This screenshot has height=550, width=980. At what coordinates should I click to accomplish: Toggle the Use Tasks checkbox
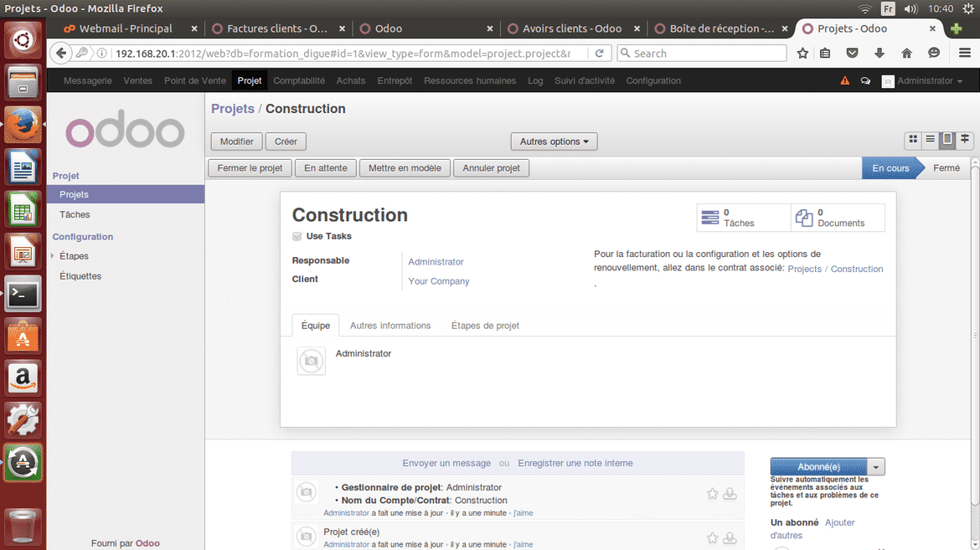(297, 235)
